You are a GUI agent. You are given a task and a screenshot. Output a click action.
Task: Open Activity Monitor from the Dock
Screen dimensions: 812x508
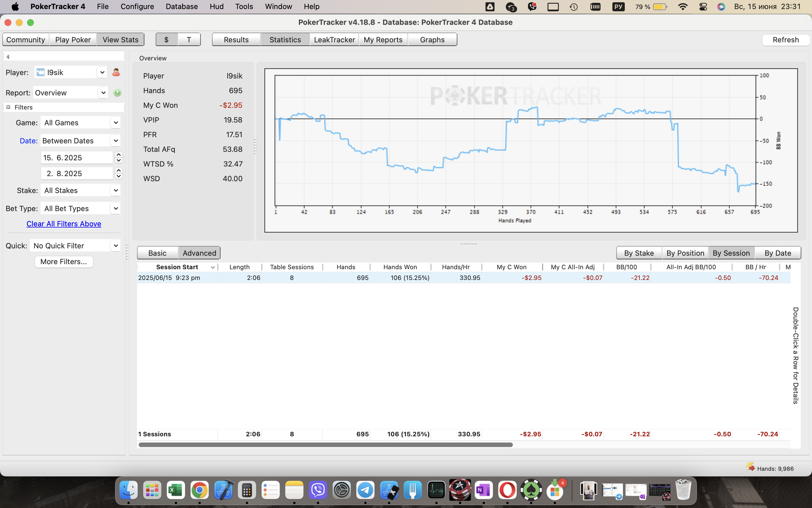tap(436, 490)
